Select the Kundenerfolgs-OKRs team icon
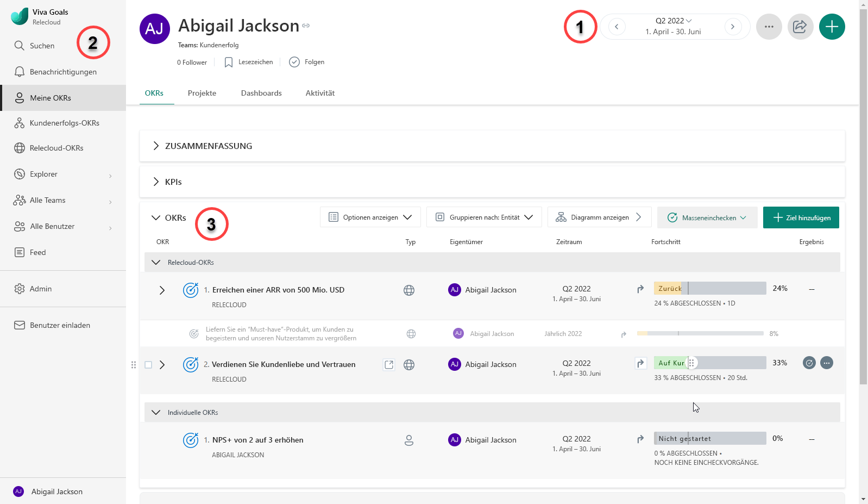This screenshot has width=868, height=504. [20, 123]
